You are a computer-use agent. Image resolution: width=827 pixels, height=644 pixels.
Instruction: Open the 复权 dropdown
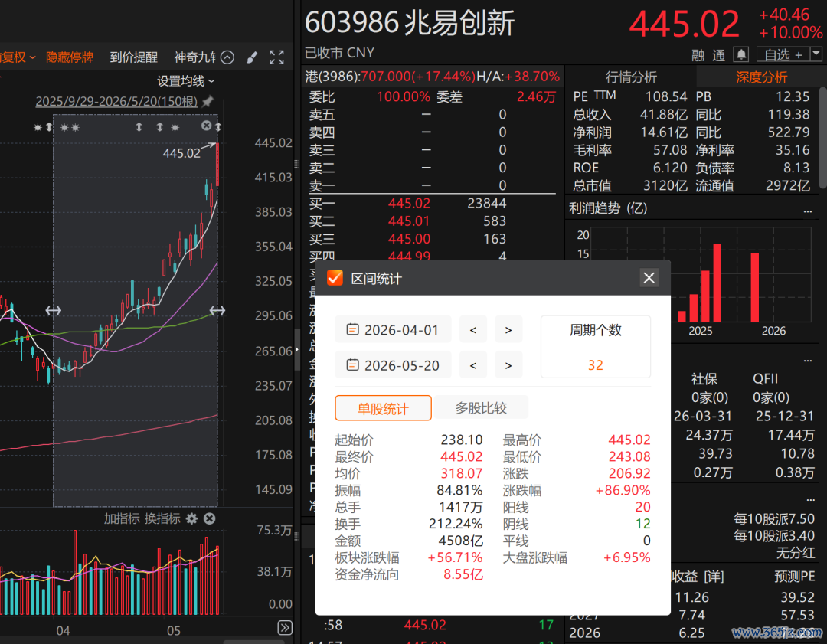[x=18, y=57]
